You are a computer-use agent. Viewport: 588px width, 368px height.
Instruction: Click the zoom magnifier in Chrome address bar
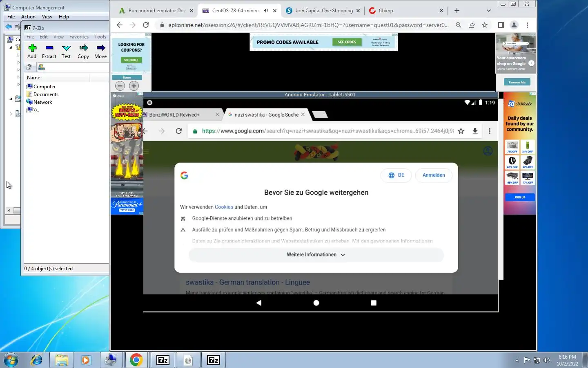(x=459, y=25)
